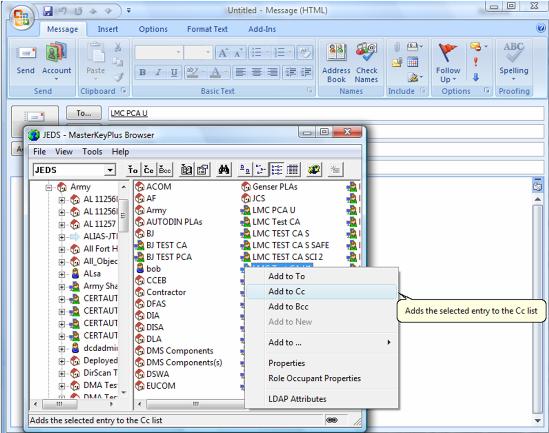Open the File menu in JEDS browser
This screenshot has width=549, height=433.
click(39, 152)
